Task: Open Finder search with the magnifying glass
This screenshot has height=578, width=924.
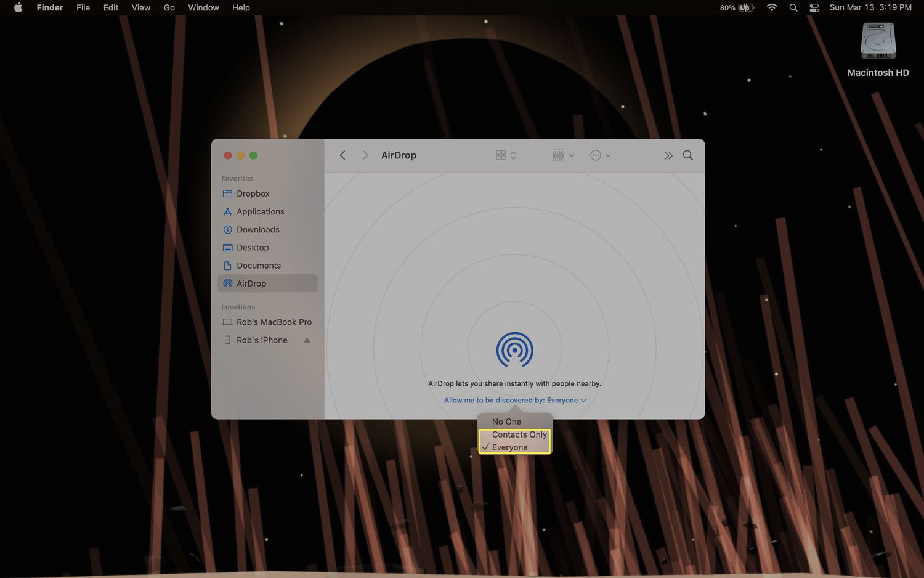Action: 687,155
